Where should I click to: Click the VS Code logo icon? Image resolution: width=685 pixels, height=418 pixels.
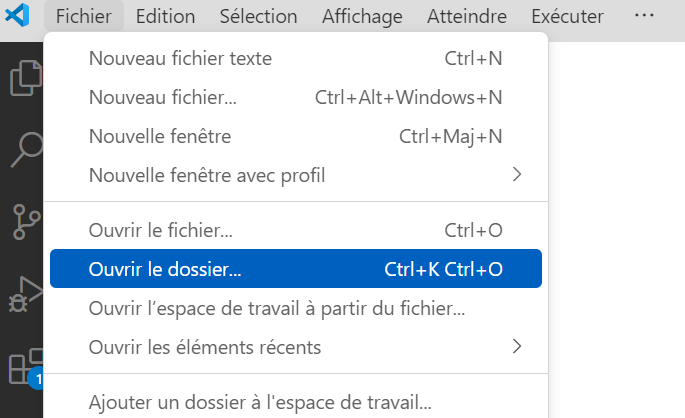coord(17,15)
